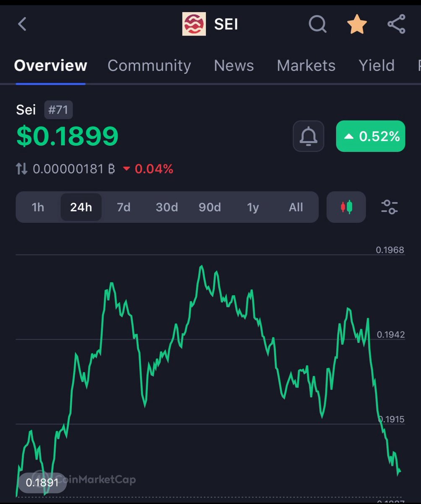Select the 30d chart range
421x504 pixels.
tap(167, 207)
